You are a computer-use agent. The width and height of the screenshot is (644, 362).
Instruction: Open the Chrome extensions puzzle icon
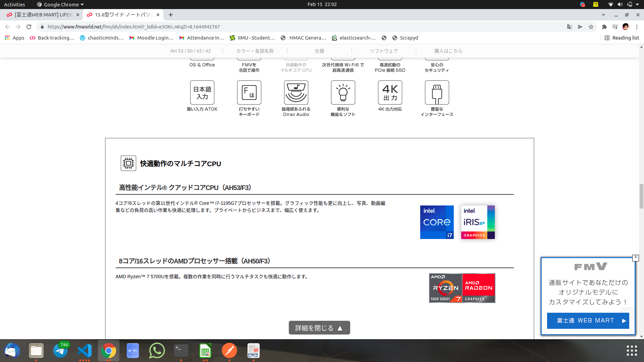604,27
